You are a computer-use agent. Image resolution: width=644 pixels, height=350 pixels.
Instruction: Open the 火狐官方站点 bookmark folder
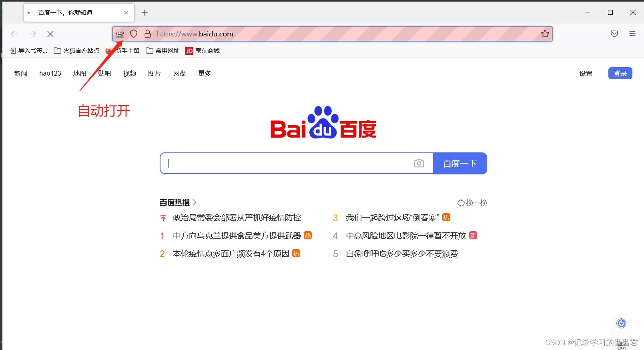click(x=76, y=51)
